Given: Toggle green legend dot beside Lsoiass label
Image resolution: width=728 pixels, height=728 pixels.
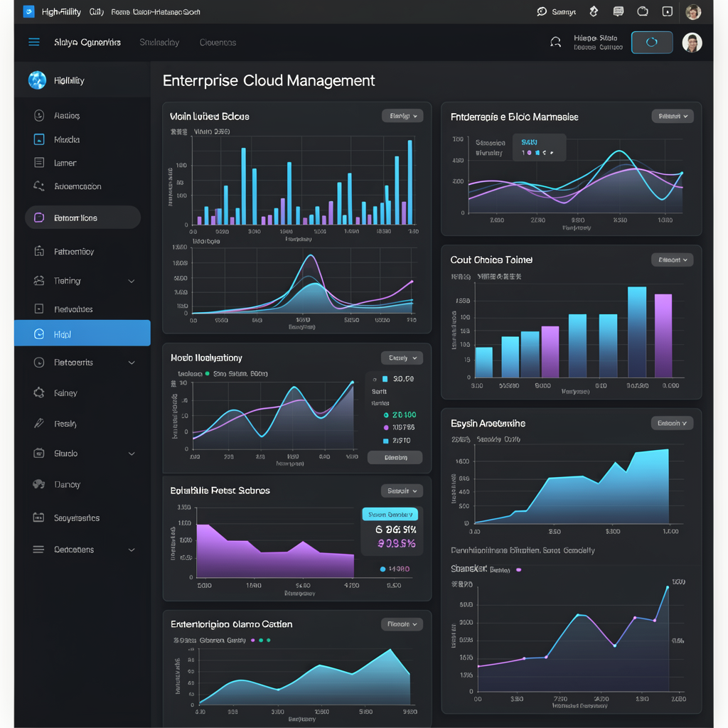Looking at the screenshot, I should 208,373.
